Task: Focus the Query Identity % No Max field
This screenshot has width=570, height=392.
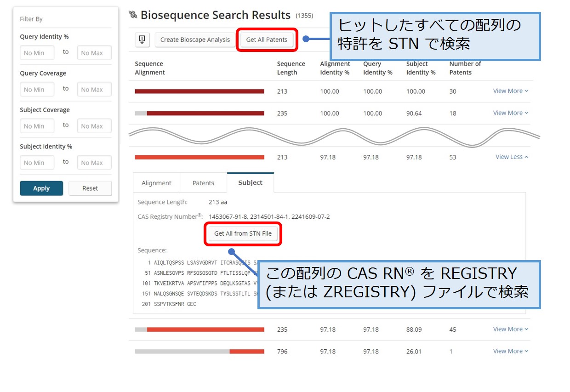Action: pos(94,53)
